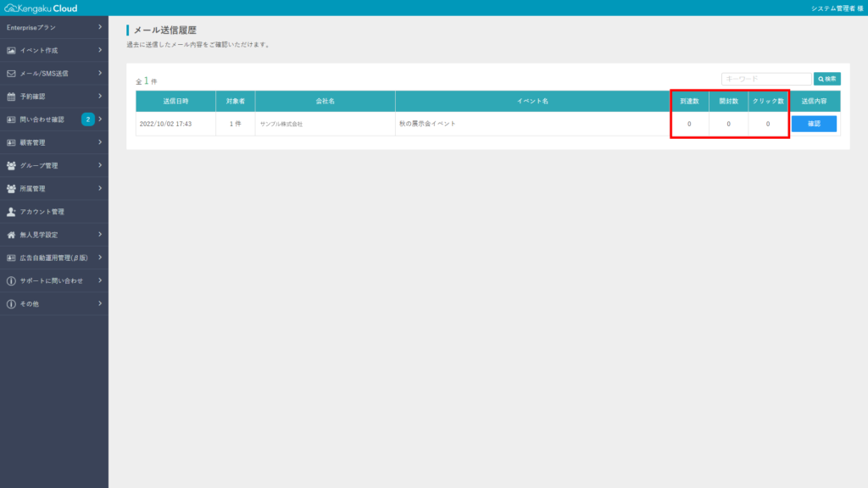
Task: Open the イベント作成 menu item
Action: pos(54,50)
